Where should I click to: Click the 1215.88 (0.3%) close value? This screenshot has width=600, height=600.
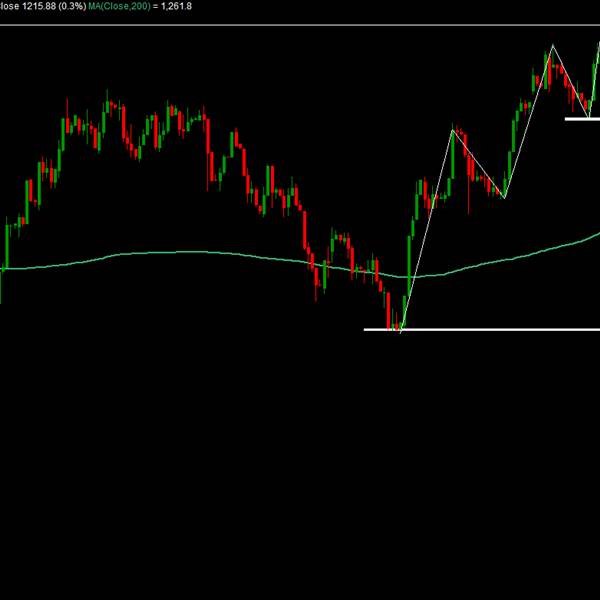point(54,6)
